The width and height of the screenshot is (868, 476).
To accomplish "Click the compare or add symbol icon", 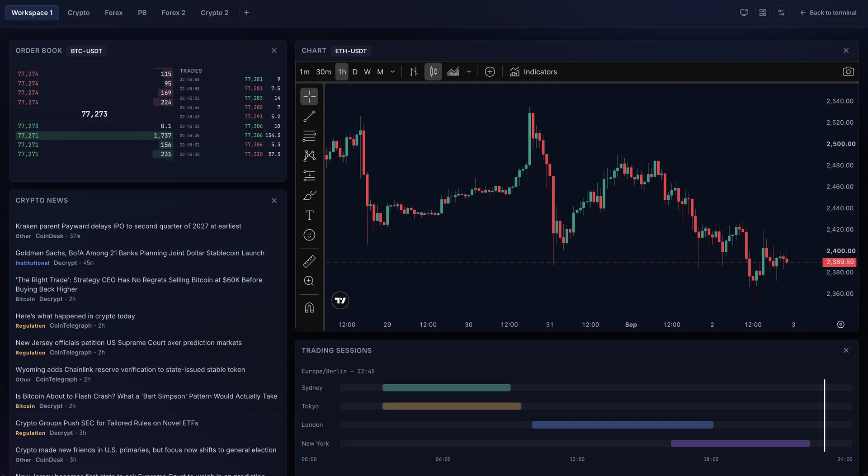I will point(490,72).
